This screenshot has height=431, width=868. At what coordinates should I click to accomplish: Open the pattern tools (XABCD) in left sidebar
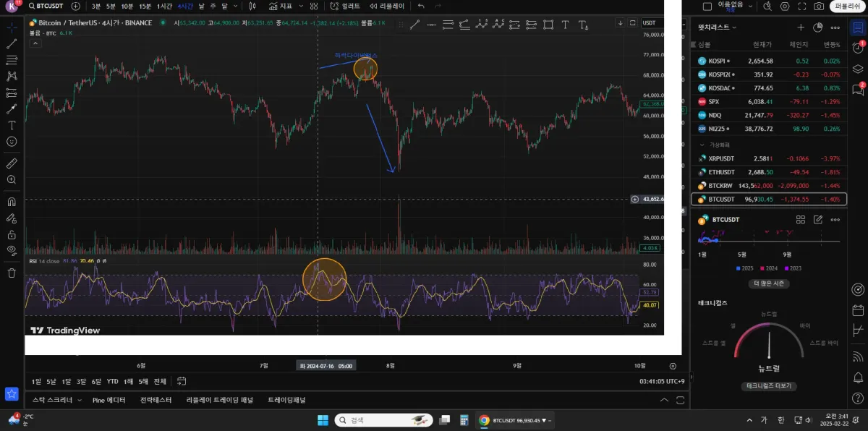tap(12, 76)
